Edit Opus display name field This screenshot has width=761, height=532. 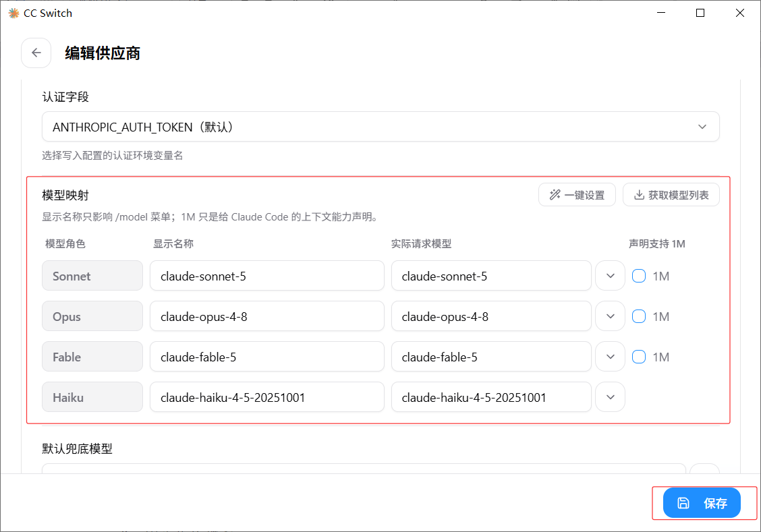coord(267,316)
